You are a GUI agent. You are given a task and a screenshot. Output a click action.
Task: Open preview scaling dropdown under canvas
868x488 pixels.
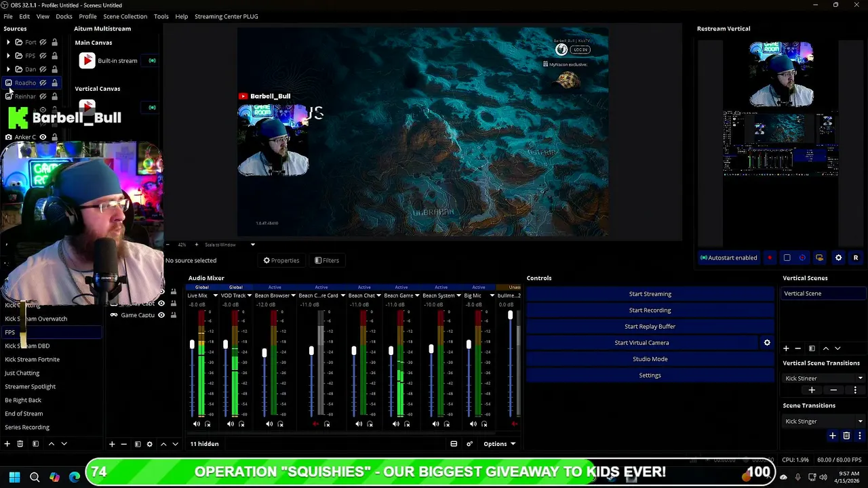point(252,245)
